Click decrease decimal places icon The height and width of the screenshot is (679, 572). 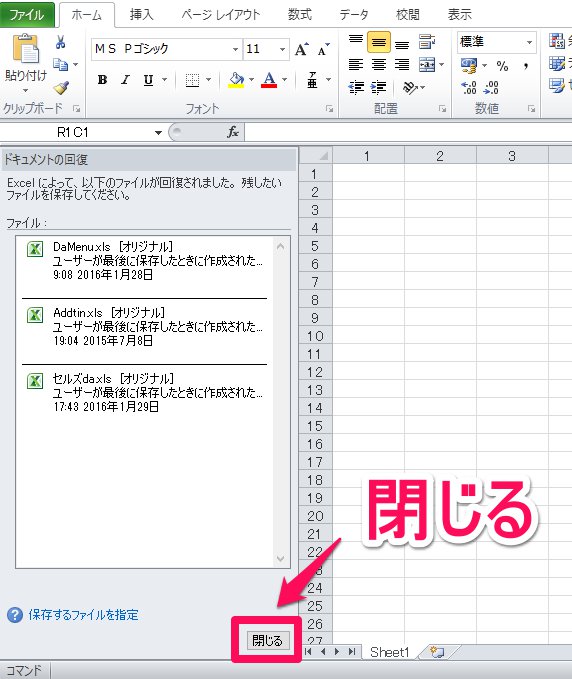coord(491,87)
